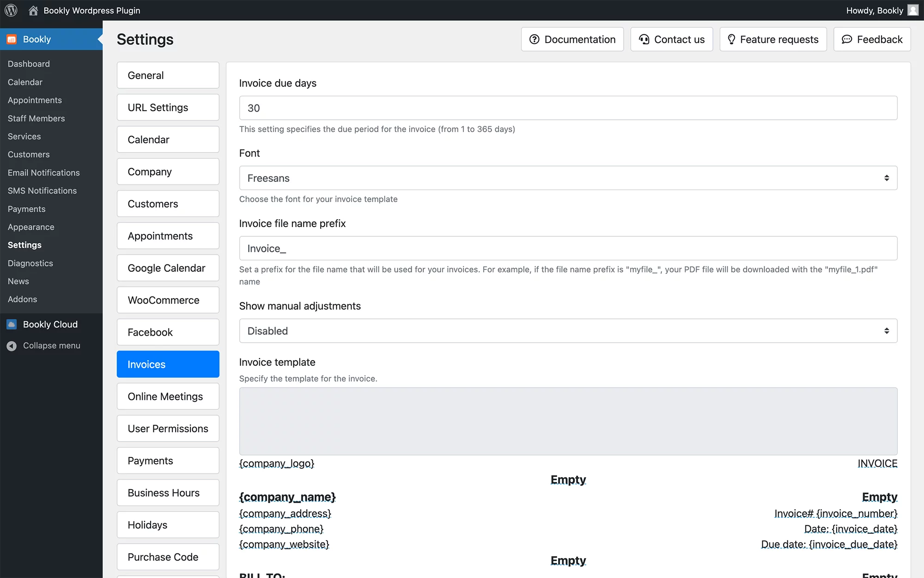The image size is (924, 578).
Task: Go to Staff Members in the sidebar
Action: click(x=36, y=118)
